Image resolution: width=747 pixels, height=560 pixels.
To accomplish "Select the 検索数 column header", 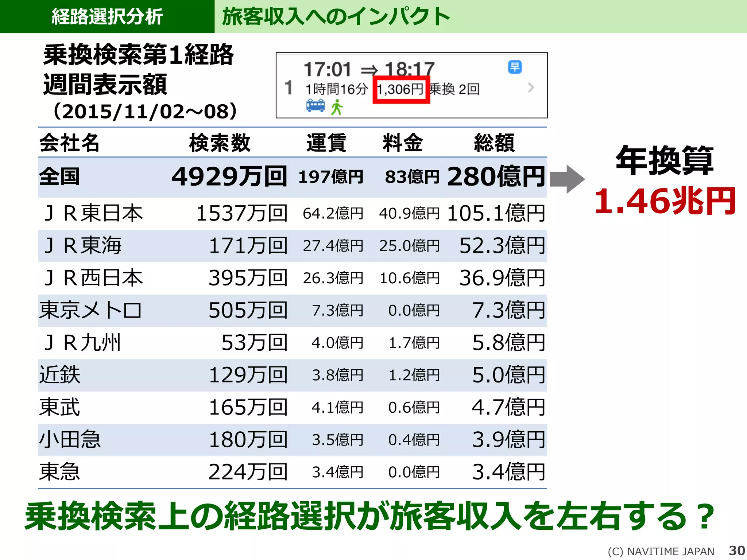I will [x=220, y=143].
